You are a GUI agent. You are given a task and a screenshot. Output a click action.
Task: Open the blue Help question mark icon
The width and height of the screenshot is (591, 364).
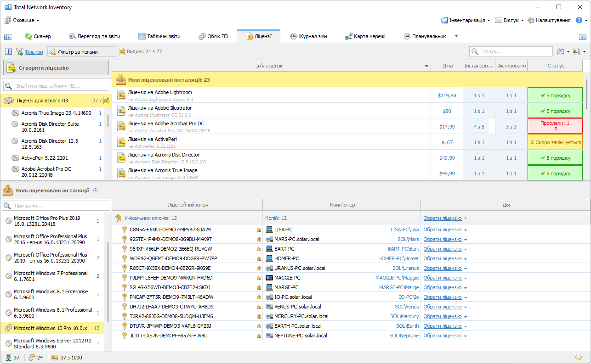(579, 20)
